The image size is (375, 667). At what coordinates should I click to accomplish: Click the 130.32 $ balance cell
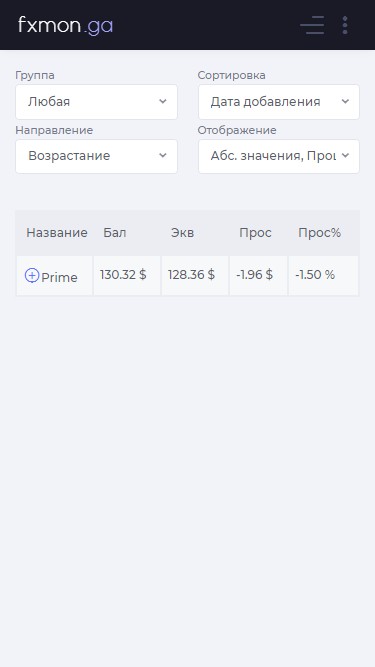tap(127, 275)
